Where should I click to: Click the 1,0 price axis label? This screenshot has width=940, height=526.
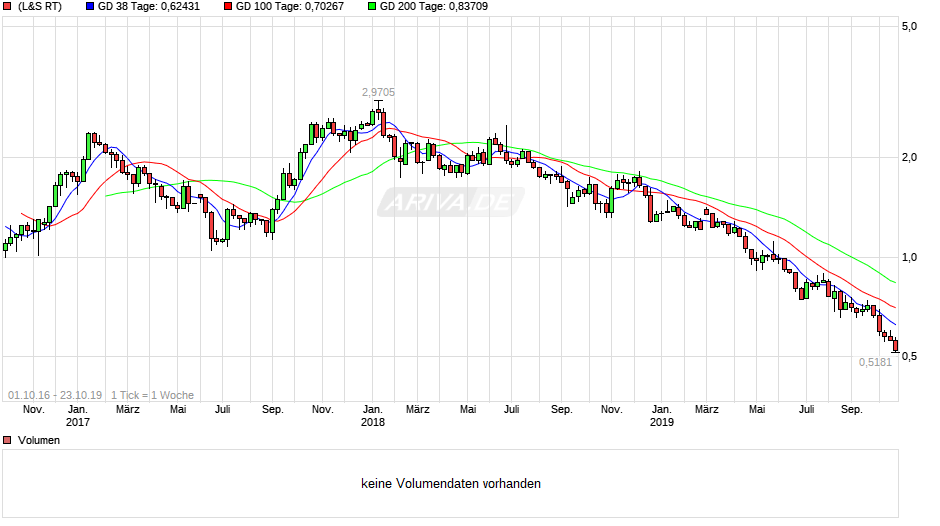click(x=909, y=257)
